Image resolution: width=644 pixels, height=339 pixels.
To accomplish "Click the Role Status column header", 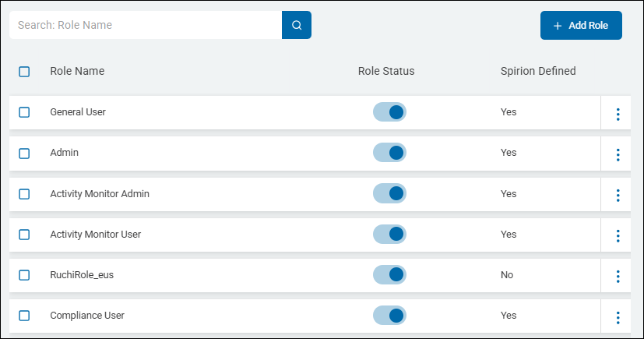I will pos(386,72).
